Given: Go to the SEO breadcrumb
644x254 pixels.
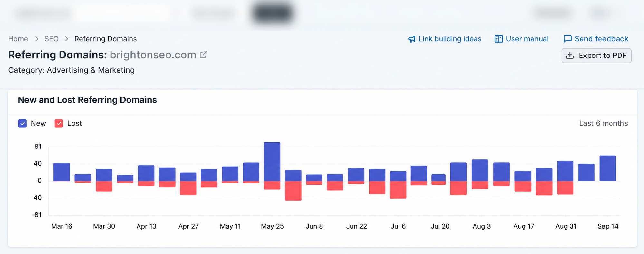Looking at the screenshot, I should [x=52, y=39].
